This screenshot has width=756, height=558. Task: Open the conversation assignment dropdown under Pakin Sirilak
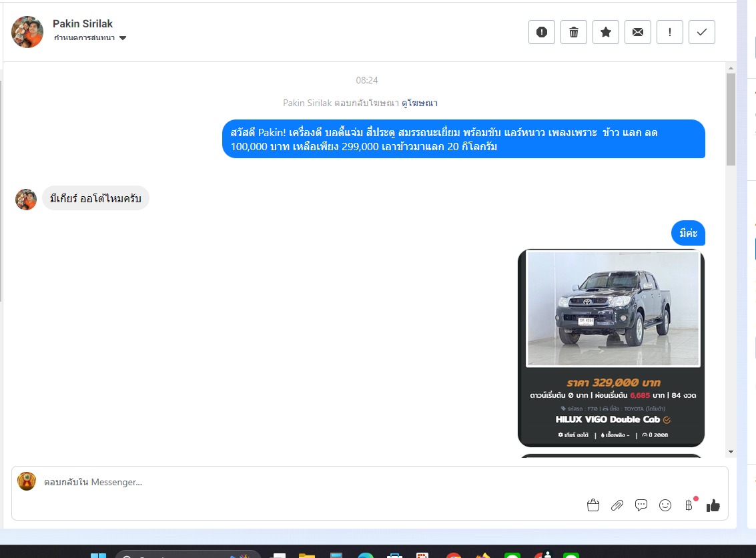[90, 38]
